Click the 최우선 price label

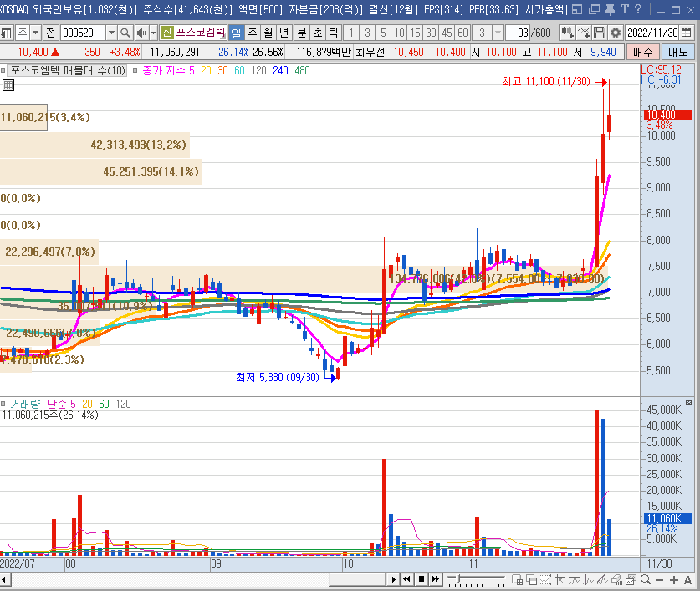coord(370,52)
